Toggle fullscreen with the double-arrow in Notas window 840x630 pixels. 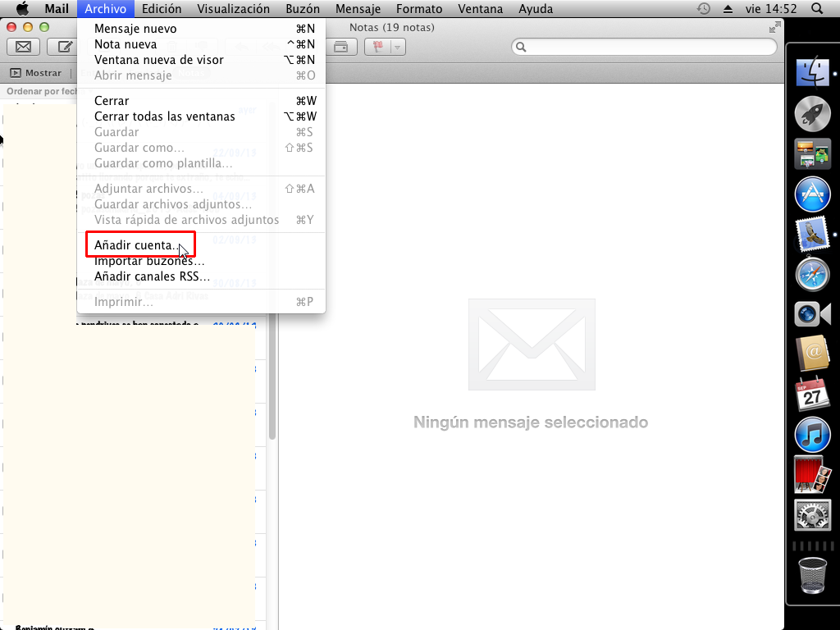(774, 26)
